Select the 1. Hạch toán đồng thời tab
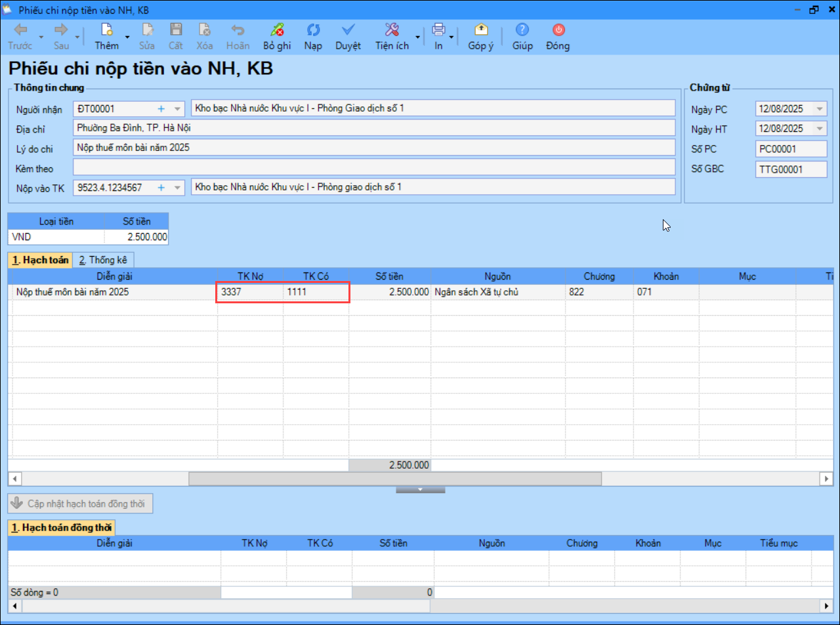 pos(62,527)
